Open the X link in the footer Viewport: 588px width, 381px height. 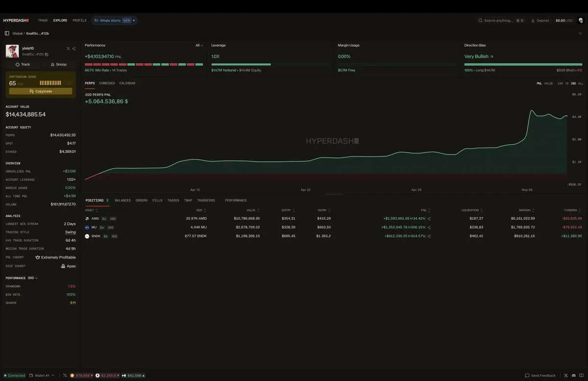pos(566,376)
